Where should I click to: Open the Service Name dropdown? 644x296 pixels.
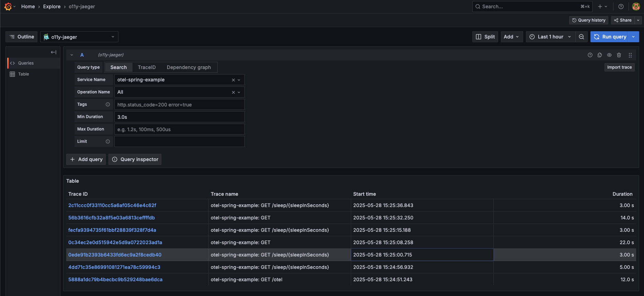[x=239, y=80]
